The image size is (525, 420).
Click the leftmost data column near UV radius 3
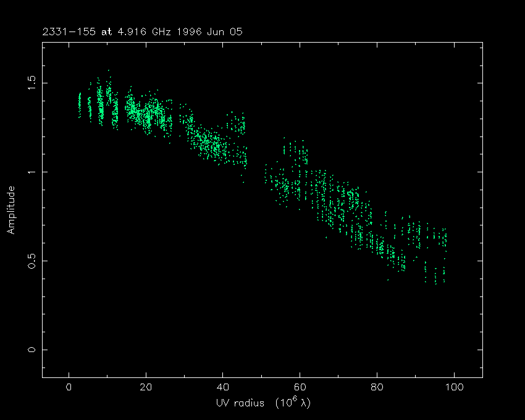(x=80, y=104)
